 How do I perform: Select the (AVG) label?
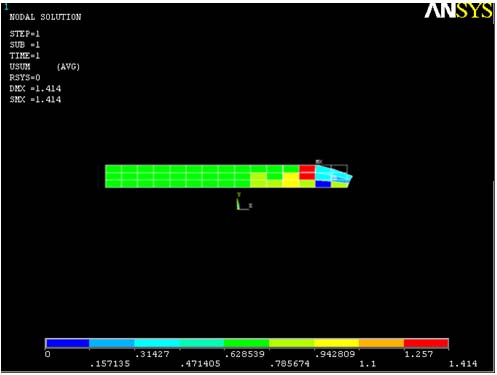click(x=68, y=67)
